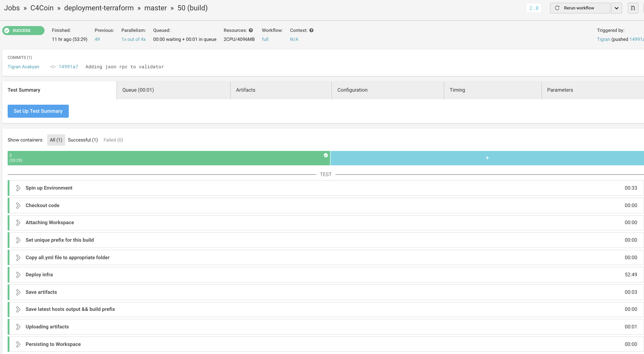Click the Context help question-mark icon
The width and height of the screenshot is (644, 354).
tap(311, 30)
